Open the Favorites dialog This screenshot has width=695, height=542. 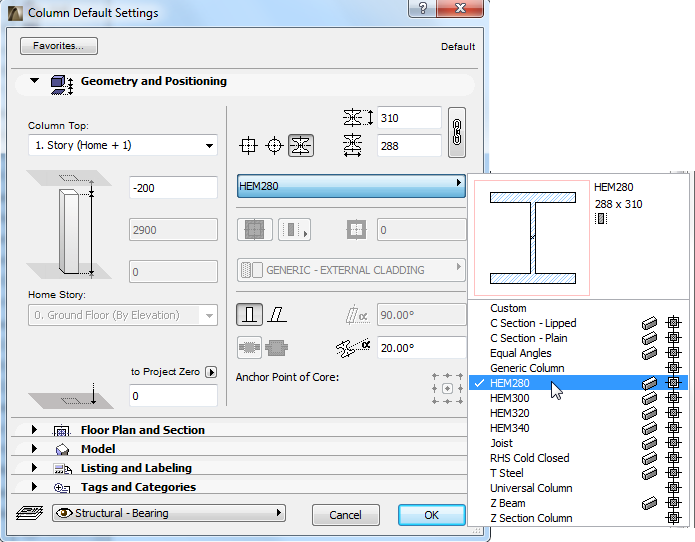coord(59,46)
